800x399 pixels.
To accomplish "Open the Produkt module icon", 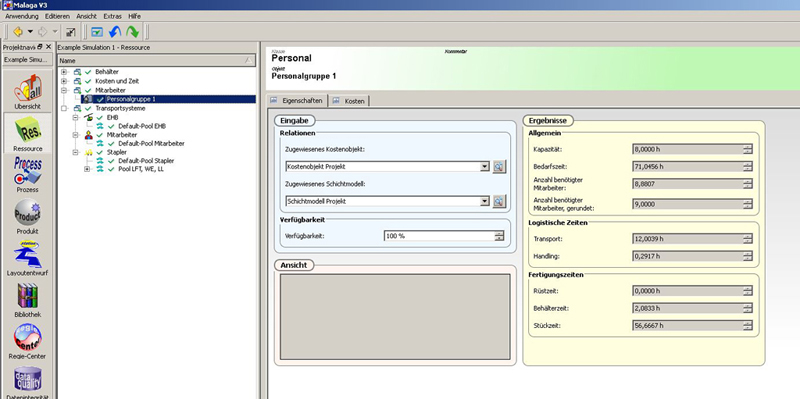I will [x=28, y=212].
